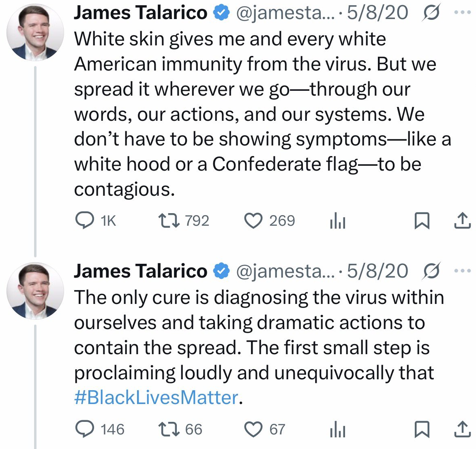This screenshot has width=476, height=449.
Task: View analytics of the first tweet
Action: point(337,221)
